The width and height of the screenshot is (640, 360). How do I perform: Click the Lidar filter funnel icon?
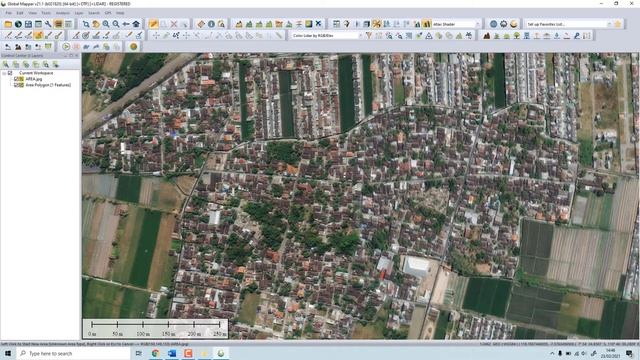(369, 36)
